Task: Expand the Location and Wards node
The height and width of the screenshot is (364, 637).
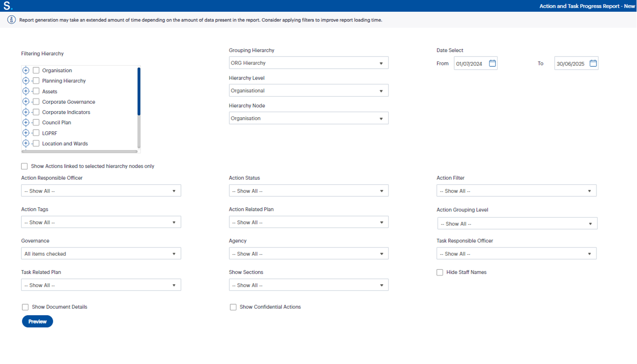Action: 26,143
